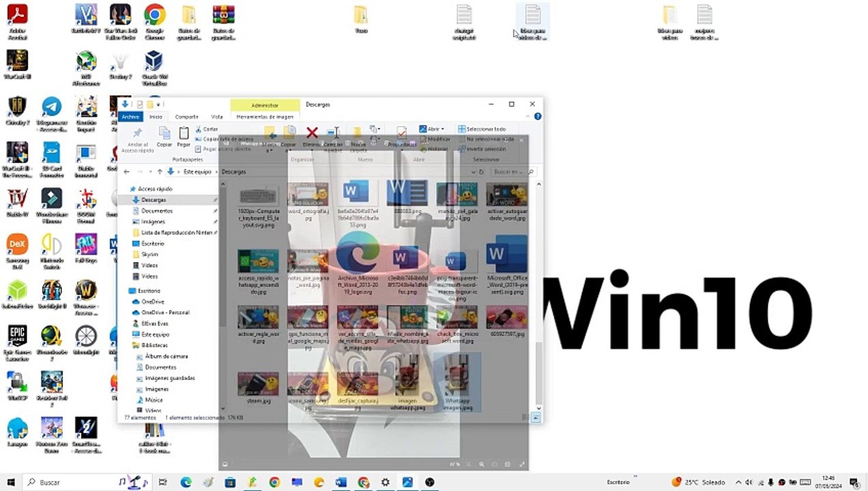Select Música in the navigation pane
868x491 pixels.
(154, 400)
